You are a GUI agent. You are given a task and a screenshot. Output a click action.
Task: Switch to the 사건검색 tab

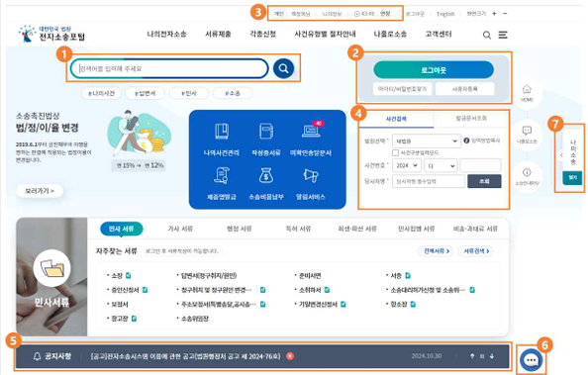396,119
